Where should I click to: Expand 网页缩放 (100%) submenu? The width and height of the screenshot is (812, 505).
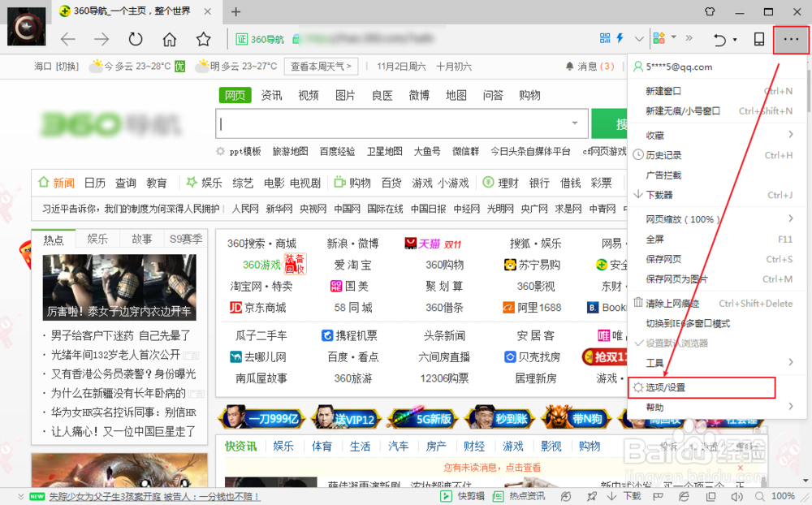(717, 219)
